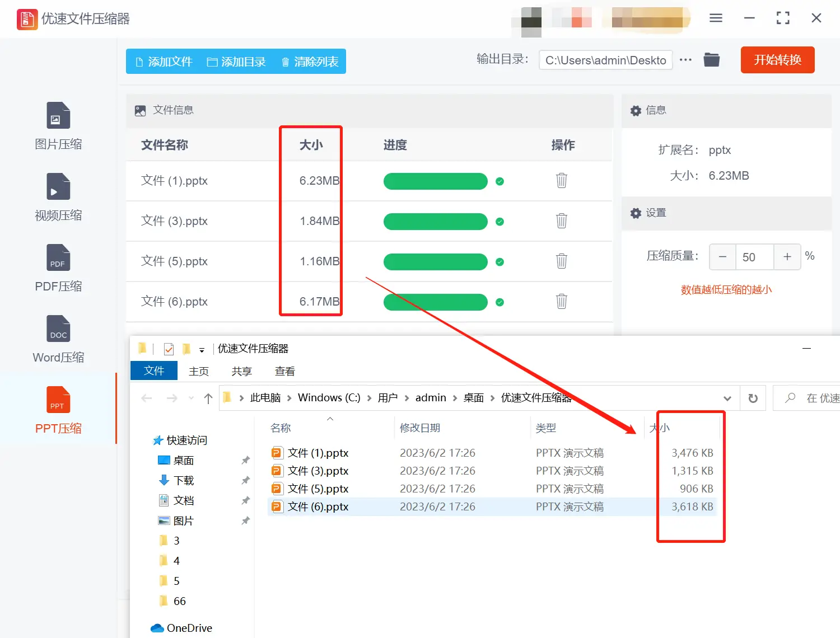
Task: Click the 设置 gear icon
Action: (x=636, y=213)
